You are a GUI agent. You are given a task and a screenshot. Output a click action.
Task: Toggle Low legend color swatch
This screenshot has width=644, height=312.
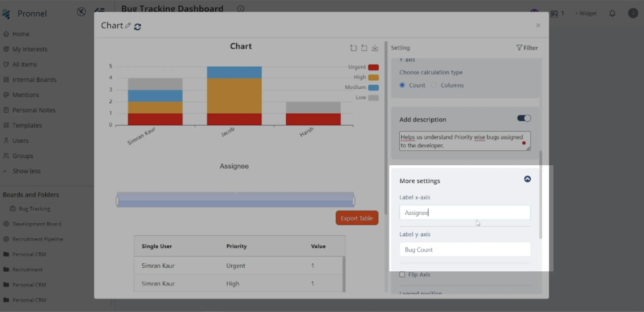pos(373,98)
